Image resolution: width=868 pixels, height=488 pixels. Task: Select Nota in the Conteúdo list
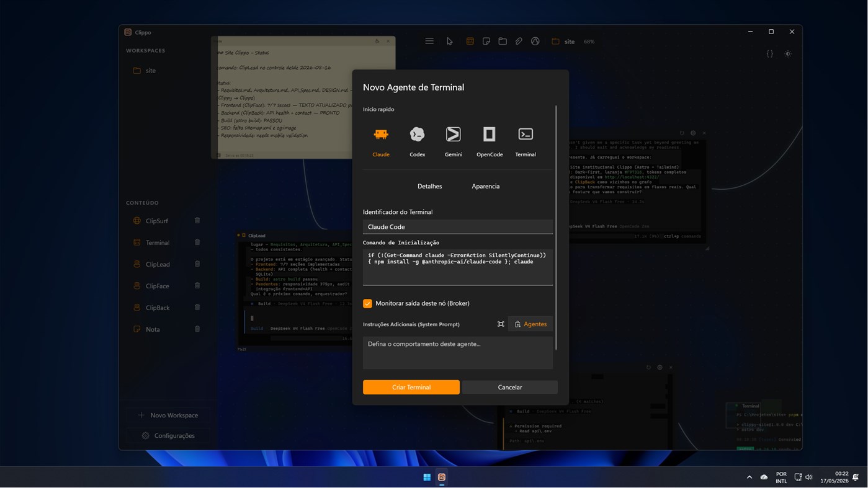tap(153, 329)
